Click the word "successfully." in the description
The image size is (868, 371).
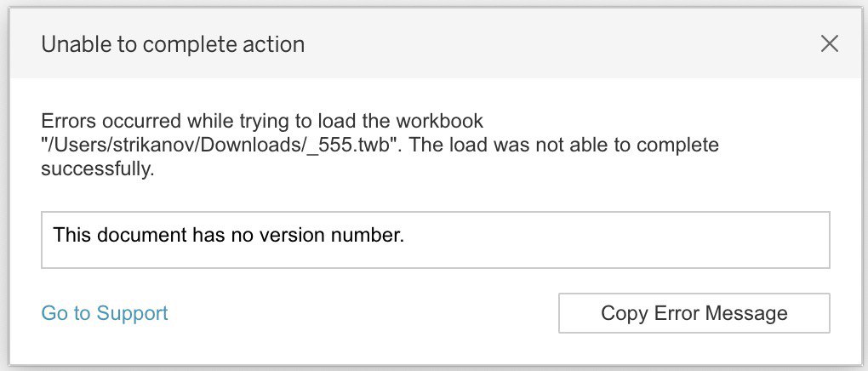(x=97, y=169)
